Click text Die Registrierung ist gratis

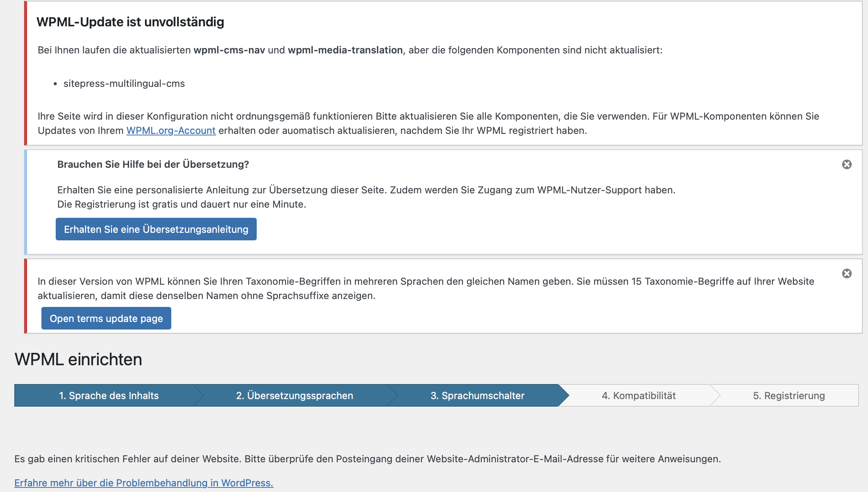182,204
